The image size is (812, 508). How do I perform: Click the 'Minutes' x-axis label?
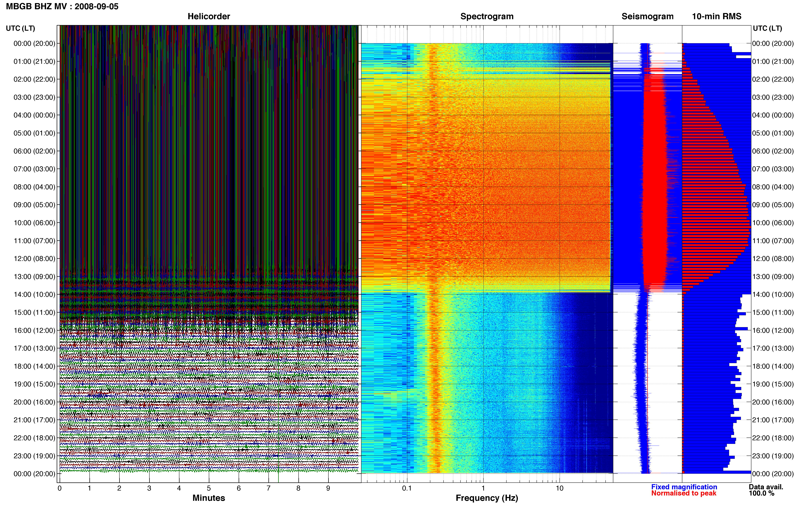(208, 498)
